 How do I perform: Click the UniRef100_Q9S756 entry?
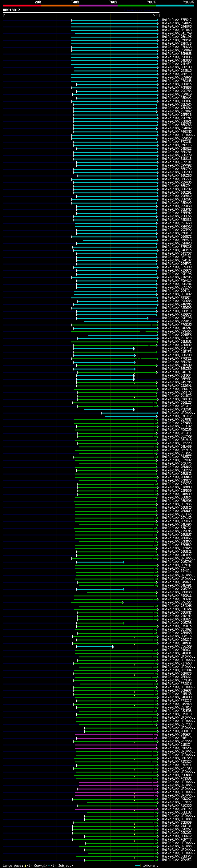tap(176, 91)
